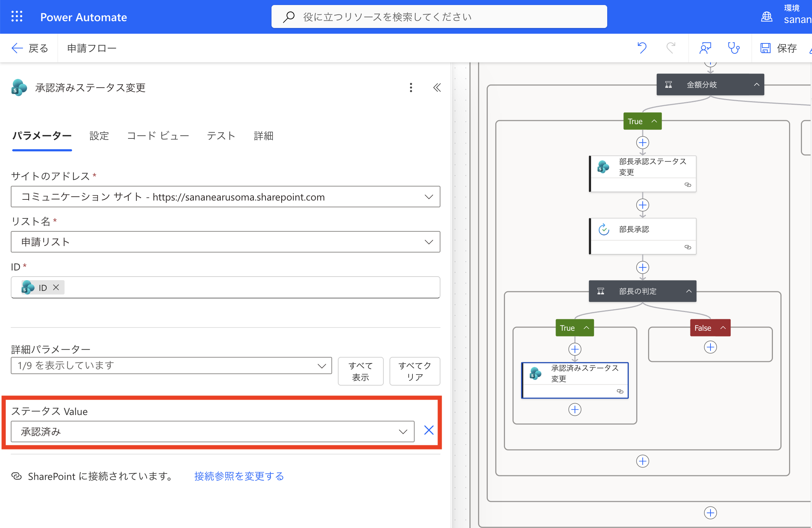The height and width of the screenshot is (528, 812).
Task: Click the undo arrow icon
Action: (642, 48)
